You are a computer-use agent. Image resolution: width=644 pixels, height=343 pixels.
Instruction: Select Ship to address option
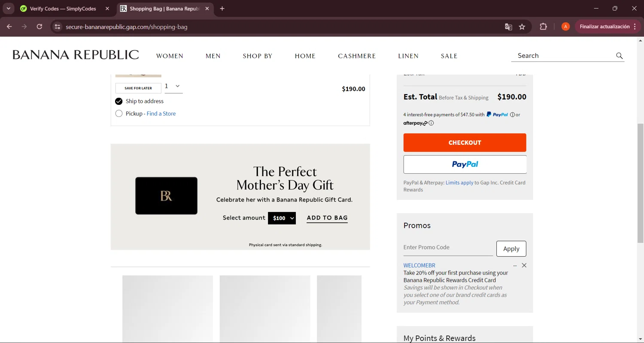point(119,101)
